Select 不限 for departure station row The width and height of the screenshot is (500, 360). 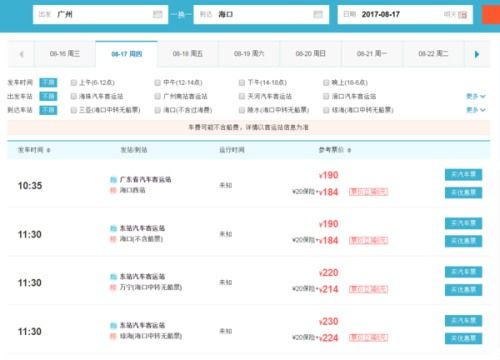click(x=48, y=96)
